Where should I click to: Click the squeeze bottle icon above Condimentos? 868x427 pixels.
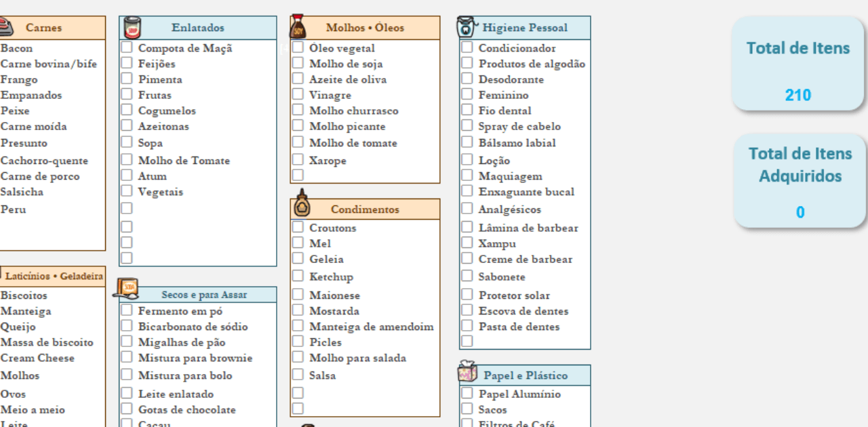pos(301,203)
